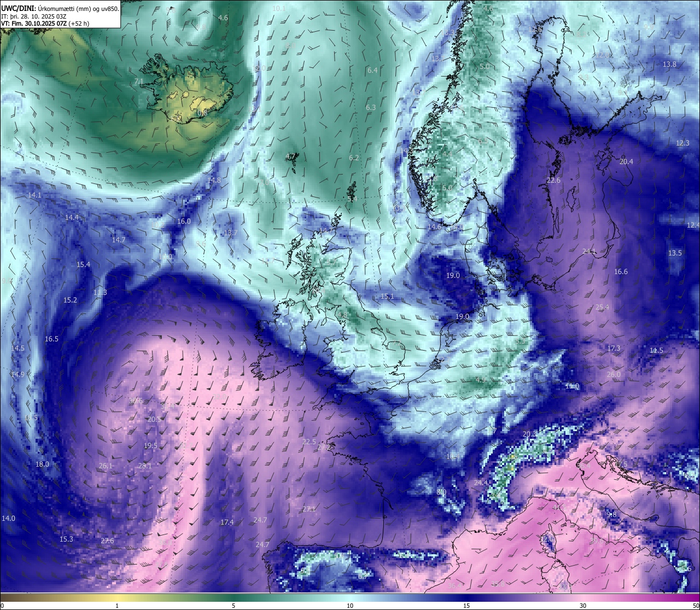Click the '19.5' value on the map
Viewport: 700px width, 610px height.
pos(150,445)
